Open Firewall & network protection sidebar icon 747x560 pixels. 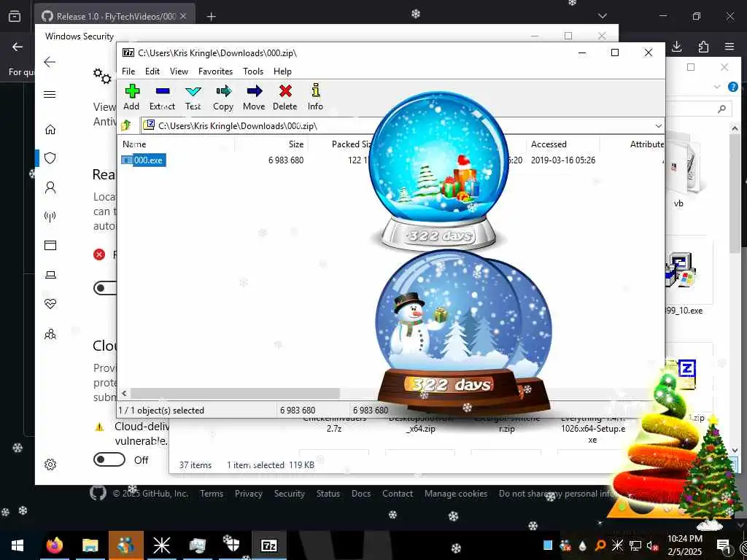pyautogui.click(x=50, y=217)
